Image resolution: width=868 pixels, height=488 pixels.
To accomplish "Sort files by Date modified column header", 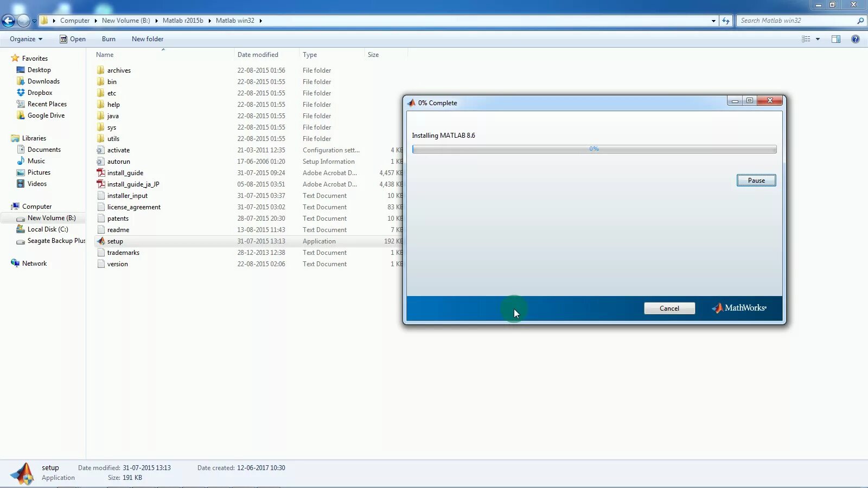I will pyautogui.click(x=266, y=55).
